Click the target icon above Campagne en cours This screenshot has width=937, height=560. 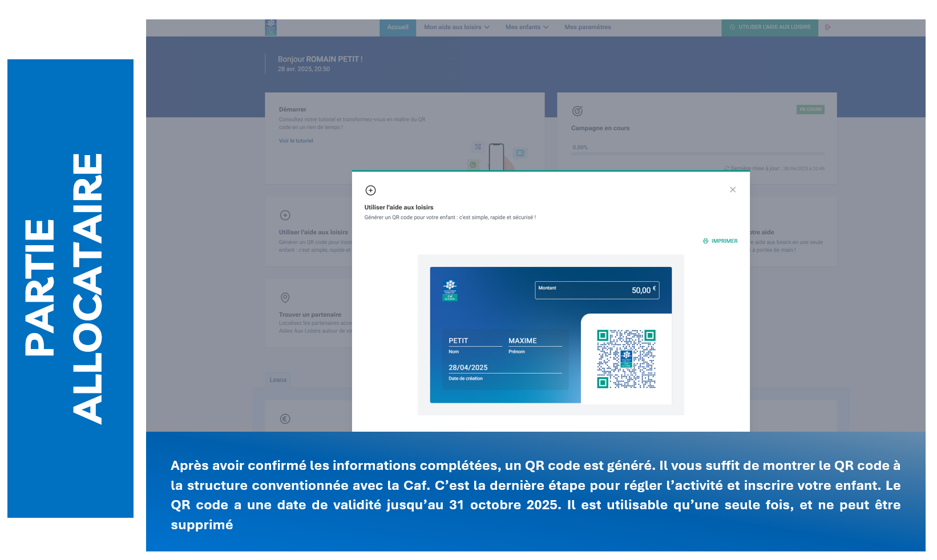click(577, 111)
